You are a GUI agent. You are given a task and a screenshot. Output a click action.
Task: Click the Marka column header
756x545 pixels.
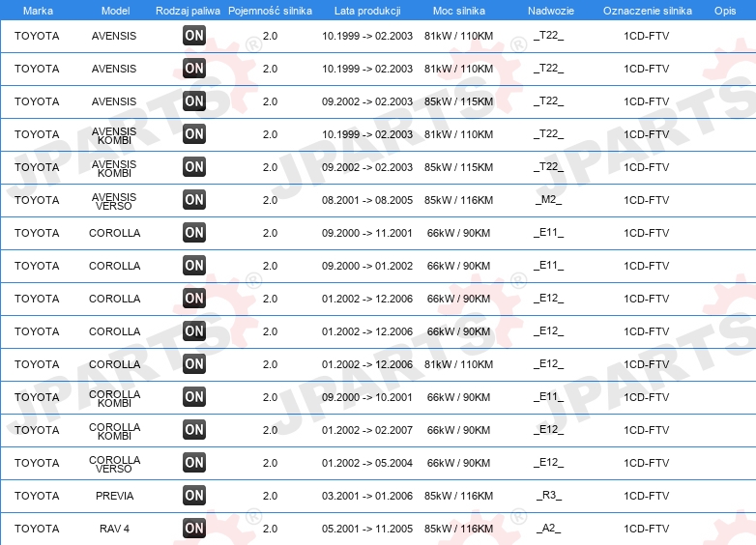pyautogui.click(x=38, y=11)
